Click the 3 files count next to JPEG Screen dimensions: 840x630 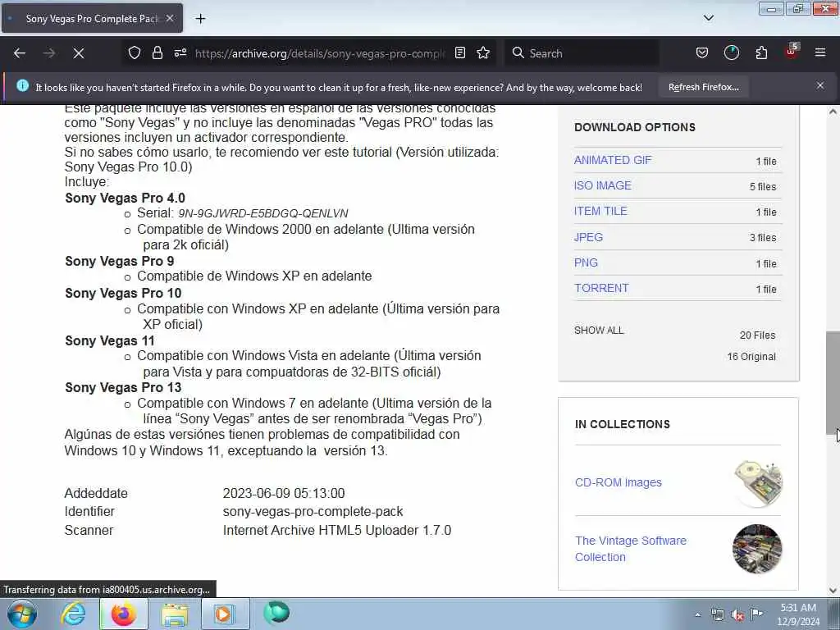pyautogui.click(x=763, y=237)
